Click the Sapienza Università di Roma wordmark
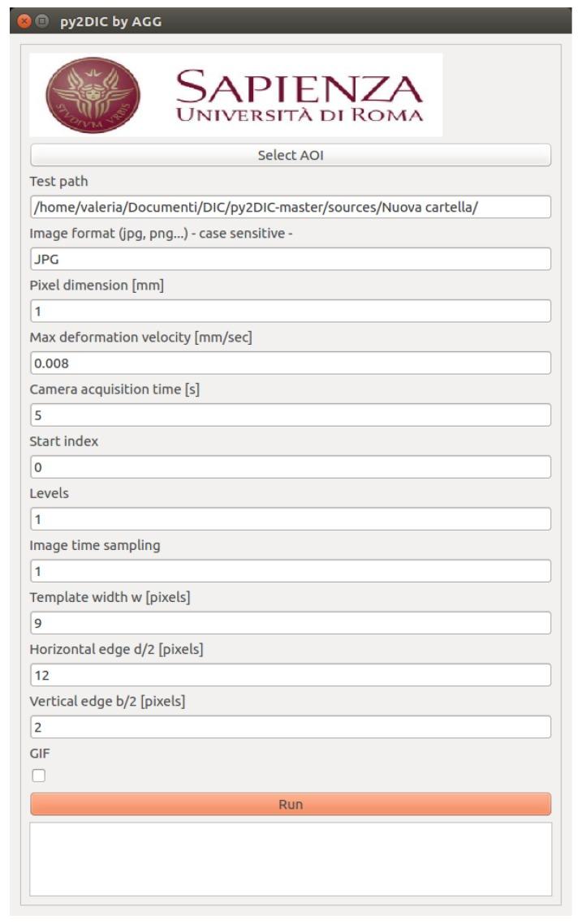The image size is (582, 924). 300,96
